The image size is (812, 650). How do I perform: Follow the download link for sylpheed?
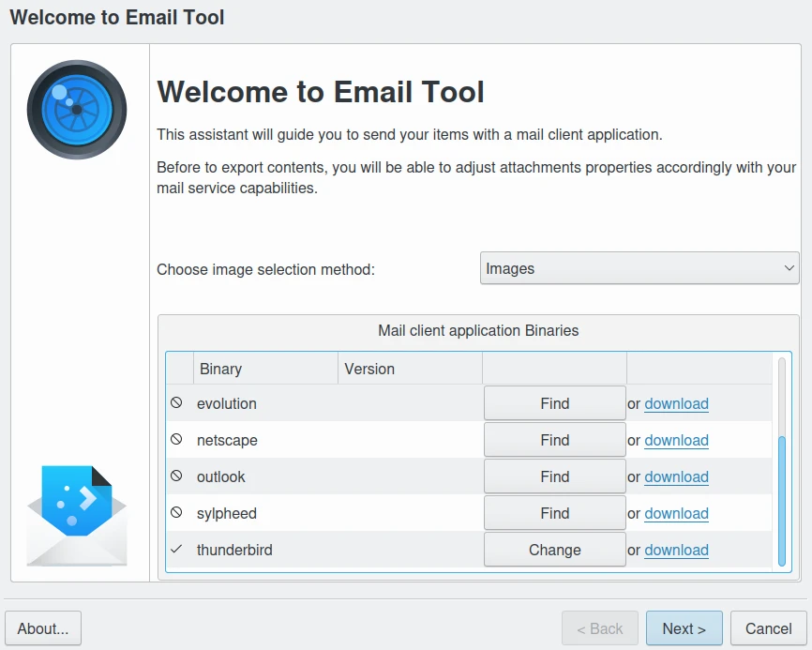676,514
